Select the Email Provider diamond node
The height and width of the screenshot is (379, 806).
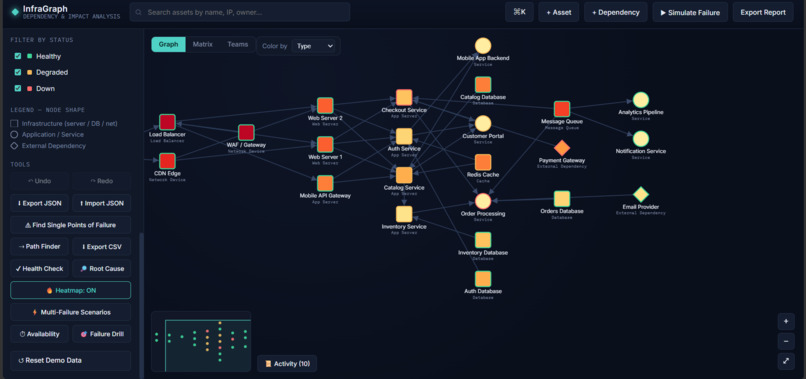(640, 194)
